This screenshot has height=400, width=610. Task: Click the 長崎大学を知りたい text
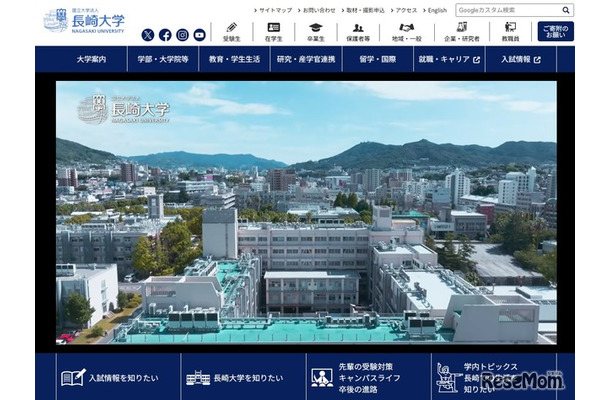point(249,378)
